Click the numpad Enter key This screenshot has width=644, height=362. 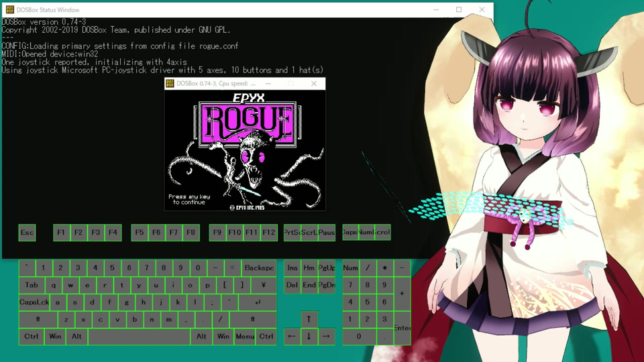click(x=402, y=328)
